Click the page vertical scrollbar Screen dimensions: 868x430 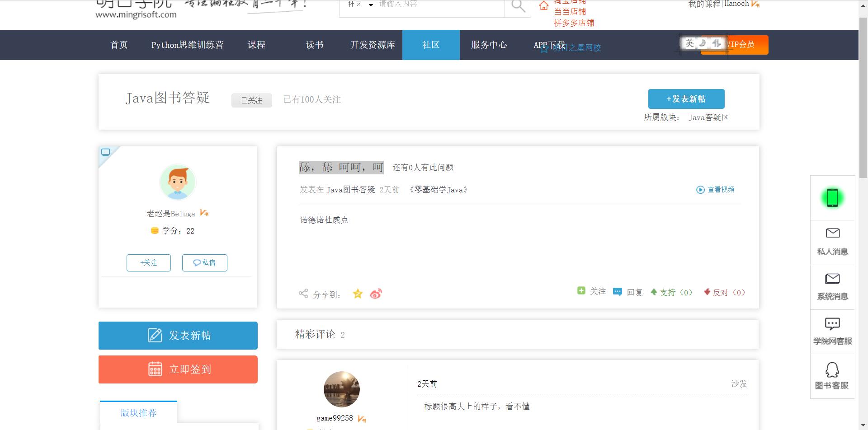click(863, 97)
